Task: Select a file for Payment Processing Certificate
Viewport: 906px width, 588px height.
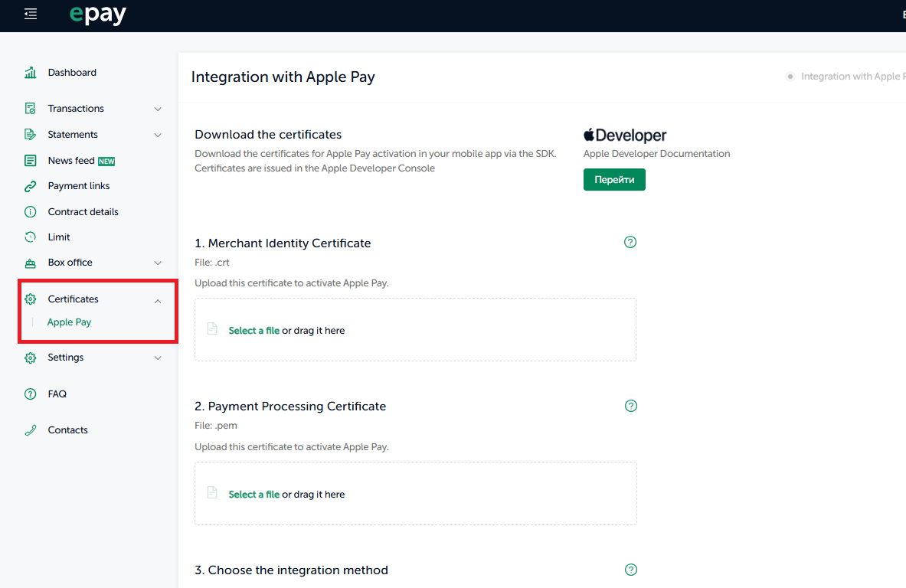Action: click(x=253, y=495)
